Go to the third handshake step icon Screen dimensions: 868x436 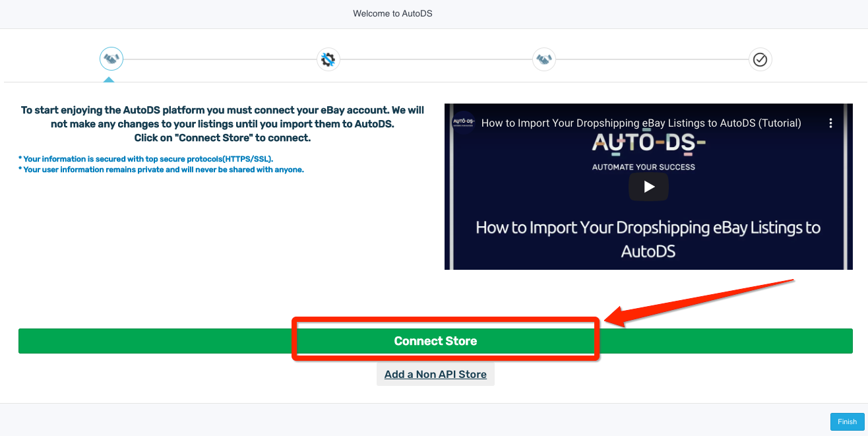(544, 59)
